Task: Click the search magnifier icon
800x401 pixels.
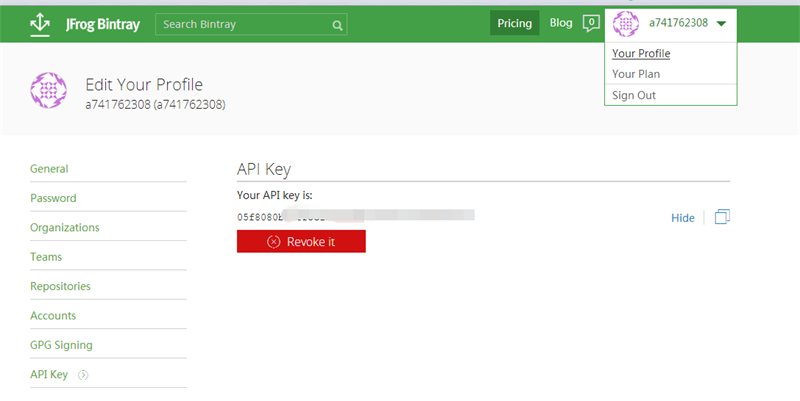Action: (337, 25)
